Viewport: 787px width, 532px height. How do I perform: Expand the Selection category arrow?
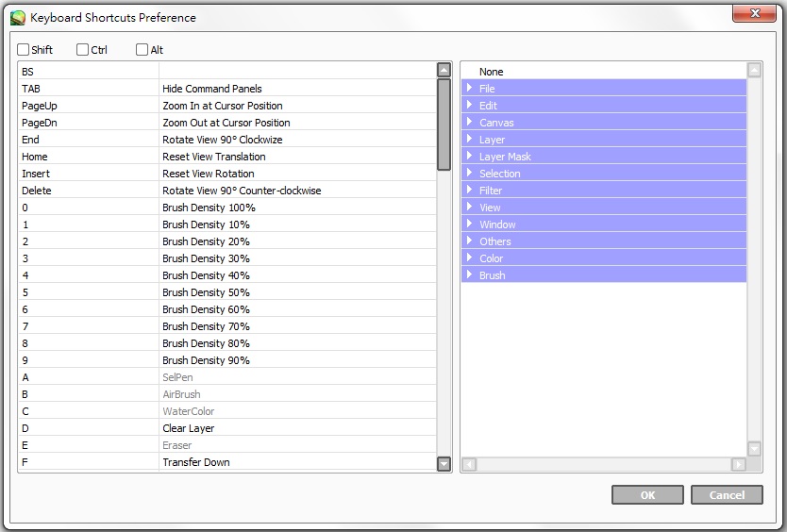[x=469, y=174]
